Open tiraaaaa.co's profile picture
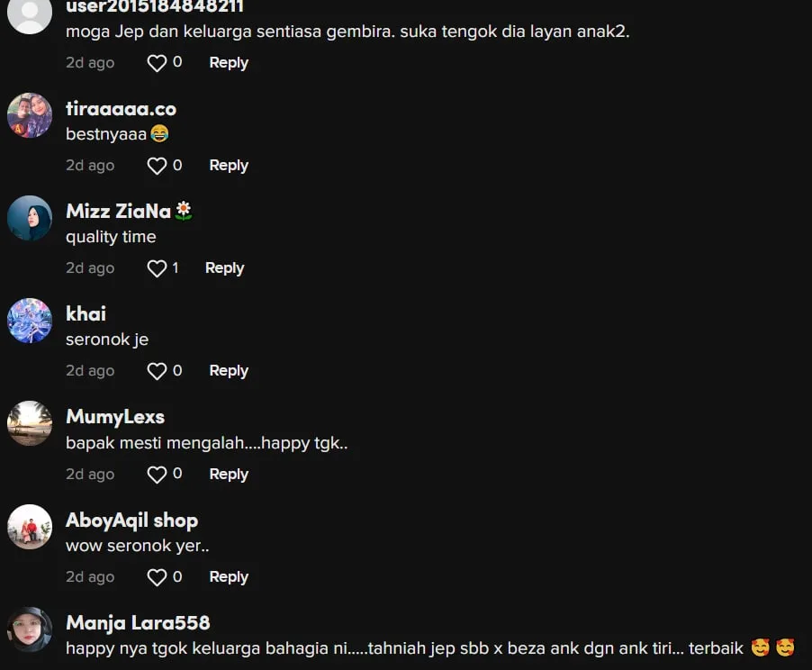 [x=30, y=115]
